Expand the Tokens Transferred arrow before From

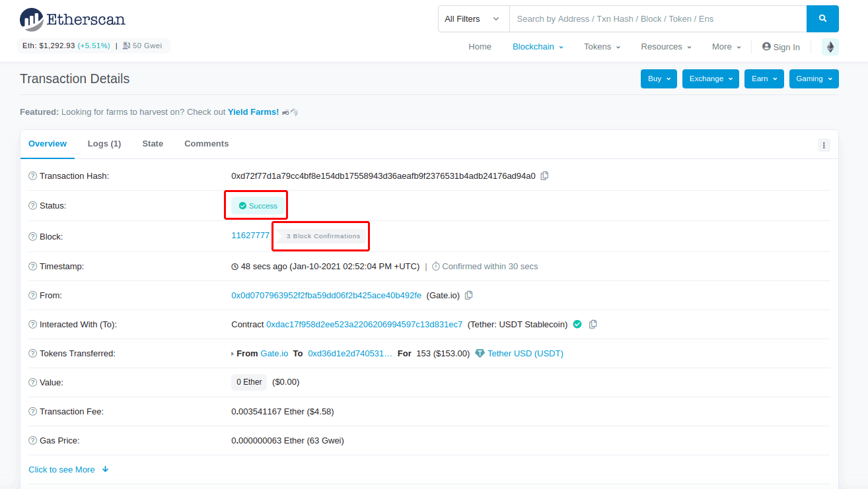tap(233, 354)
